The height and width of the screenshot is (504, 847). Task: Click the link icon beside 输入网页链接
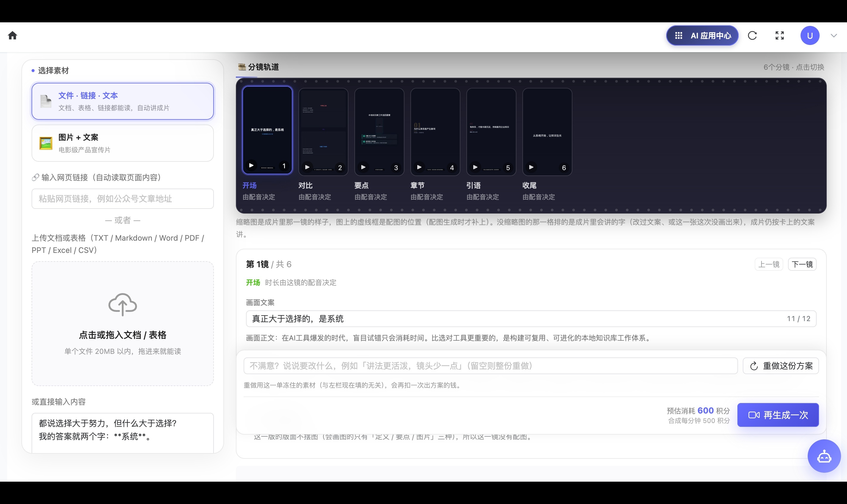click(35, 177)
